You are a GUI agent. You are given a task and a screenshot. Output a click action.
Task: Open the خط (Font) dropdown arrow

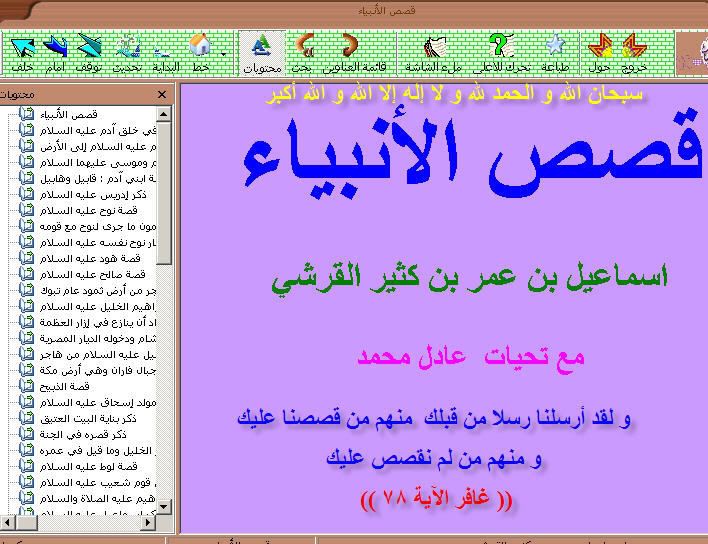point(223,52)
